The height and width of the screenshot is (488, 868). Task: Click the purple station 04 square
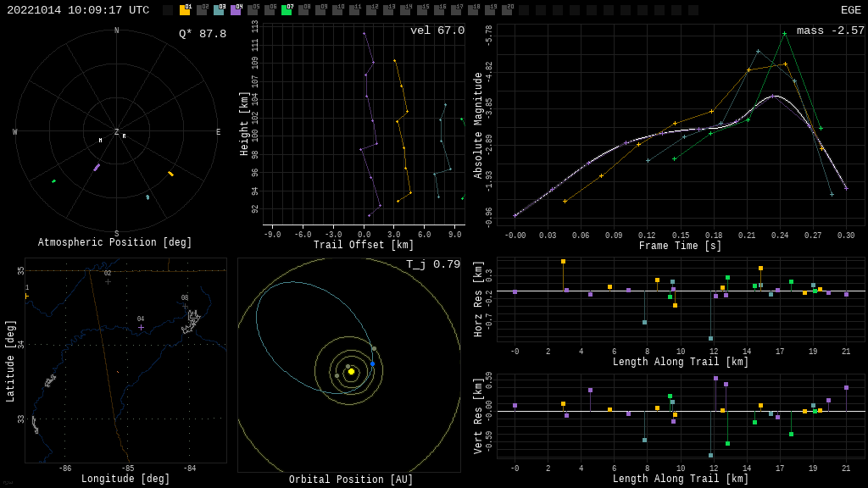pos(236,10)
